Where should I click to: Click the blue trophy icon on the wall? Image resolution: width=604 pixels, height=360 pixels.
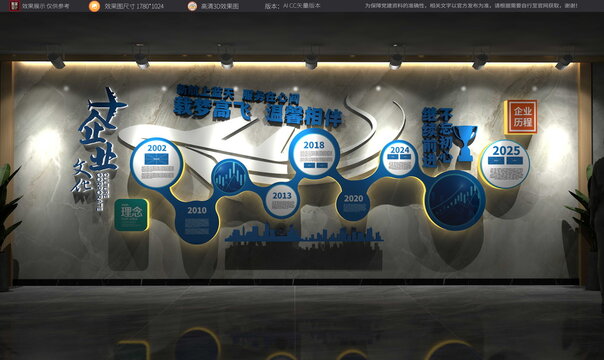tap(465, 143)
